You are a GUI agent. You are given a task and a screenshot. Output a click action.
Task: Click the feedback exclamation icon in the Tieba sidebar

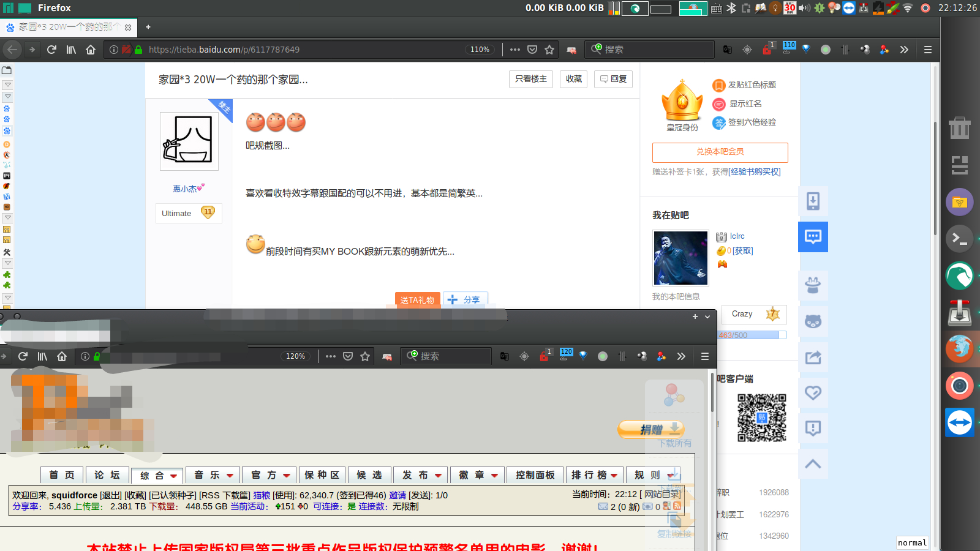[x=813, y=429]
